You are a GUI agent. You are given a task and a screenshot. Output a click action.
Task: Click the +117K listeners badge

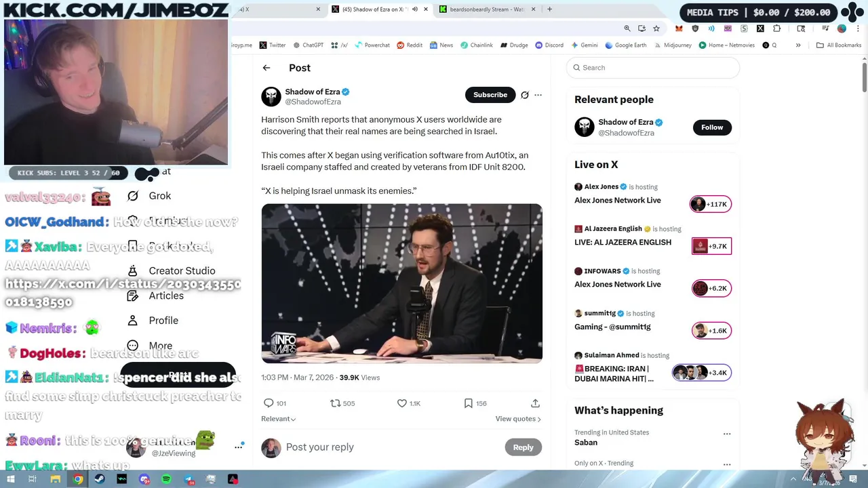point(711,204)
